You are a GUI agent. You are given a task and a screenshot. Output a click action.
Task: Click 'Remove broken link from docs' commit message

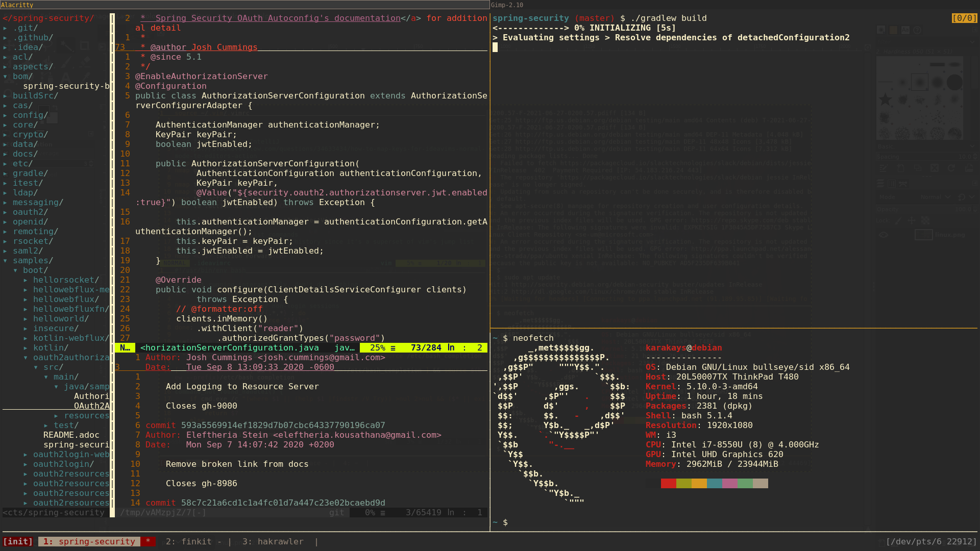(237, 464)
